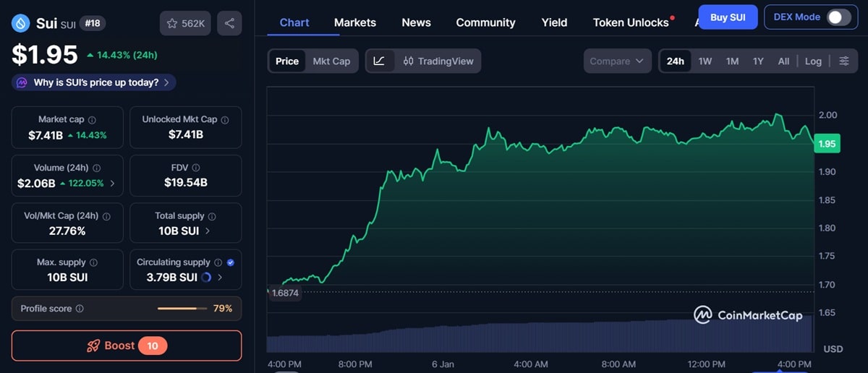868x373 pixels.
Task: Click the line chart type icon
Action: click(x=379, y=61)
